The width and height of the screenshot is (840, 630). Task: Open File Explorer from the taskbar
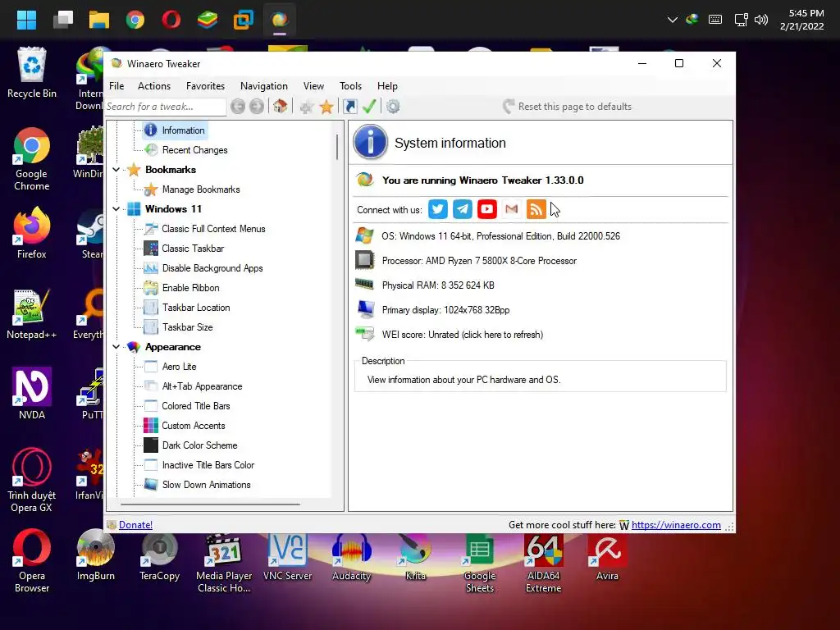pos(99,20)
